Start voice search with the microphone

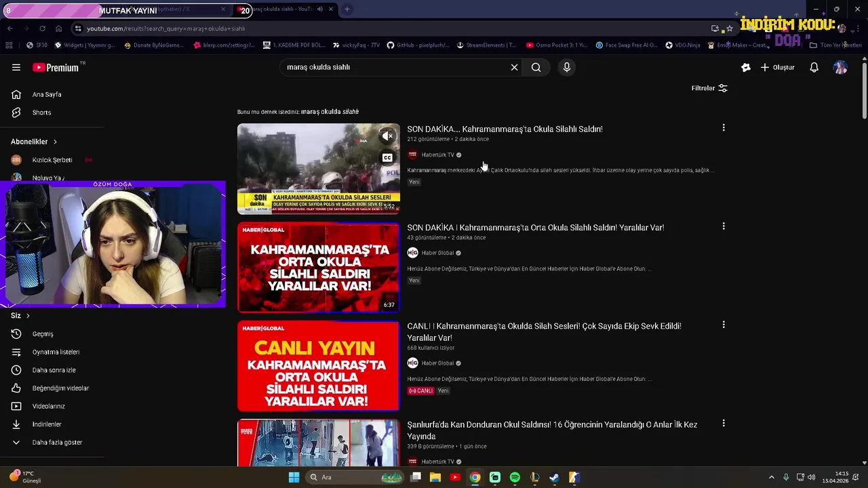pyautogui.click(x=567, y=67)
